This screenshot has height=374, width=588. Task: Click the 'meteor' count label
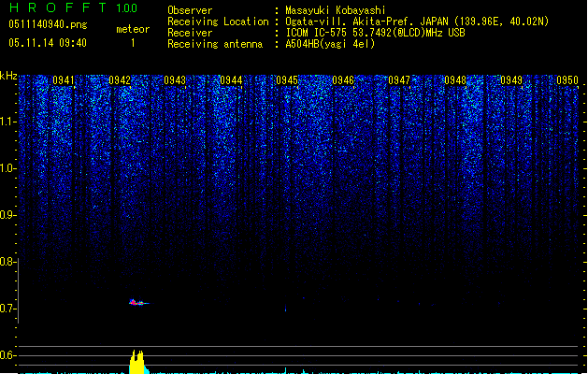coord(133,29)
